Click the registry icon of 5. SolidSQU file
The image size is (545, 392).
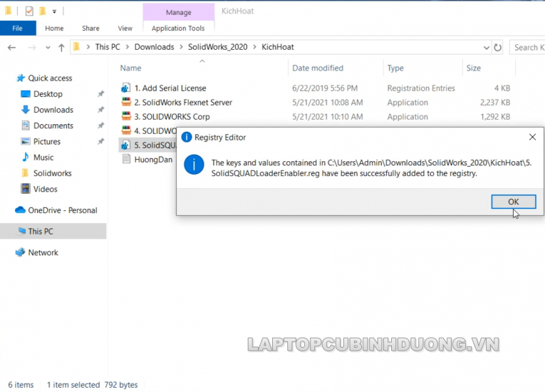tap(126, 145)
